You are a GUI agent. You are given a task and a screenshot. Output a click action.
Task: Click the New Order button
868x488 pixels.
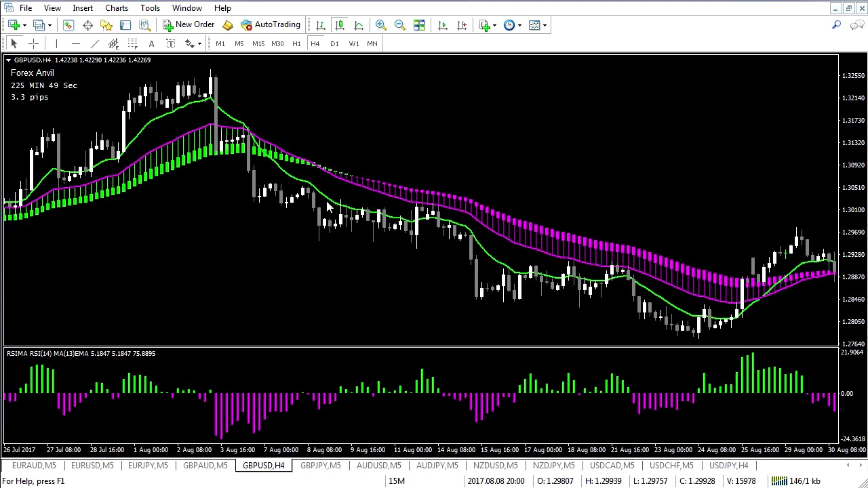point(189,25)
